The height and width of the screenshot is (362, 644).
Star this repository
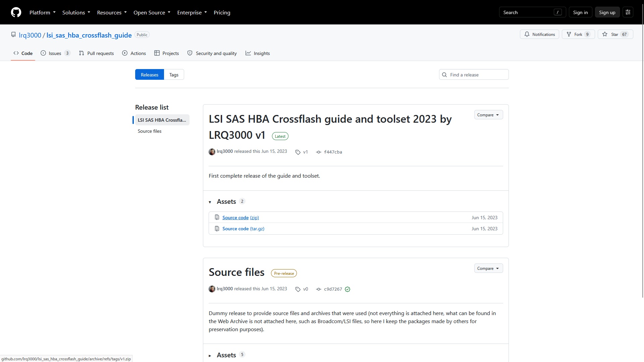coord(615,34)
